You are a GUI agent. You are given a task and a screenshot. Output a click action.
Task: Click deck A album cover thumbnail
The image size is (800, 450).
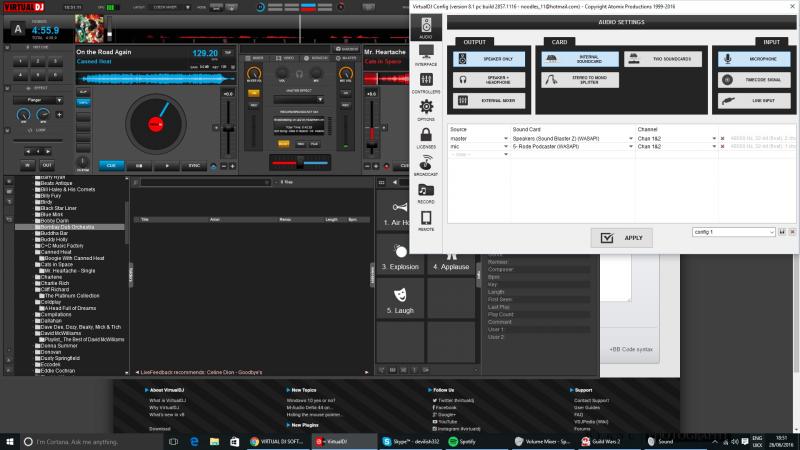pyautogui.click(x=90, y=28)
